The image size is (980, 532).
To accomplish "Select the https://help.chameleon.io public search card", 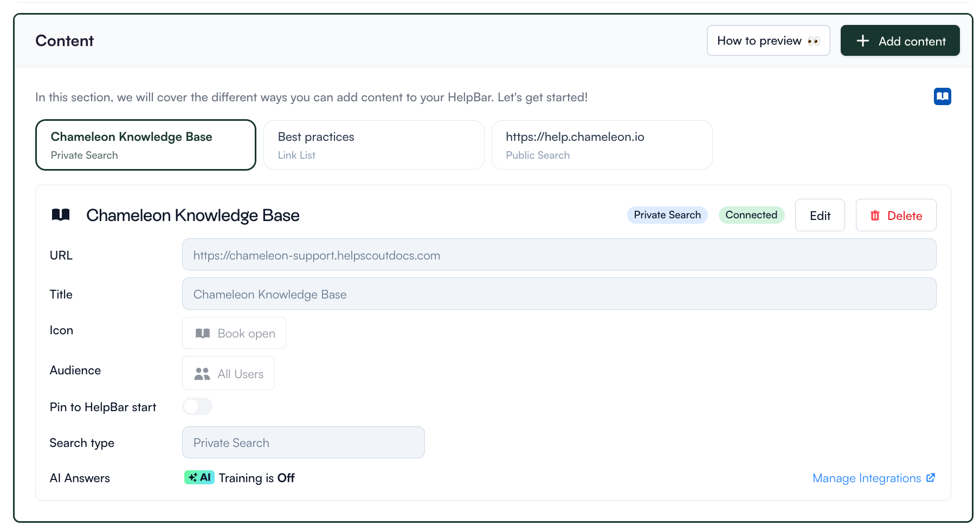I will pos(602,145).
